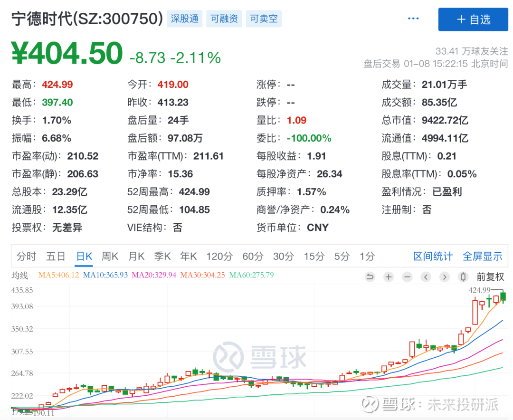This screenshot has width=513, height=420.
Task: Switch to the 30分 chart tab
Action: click(283, 256)
